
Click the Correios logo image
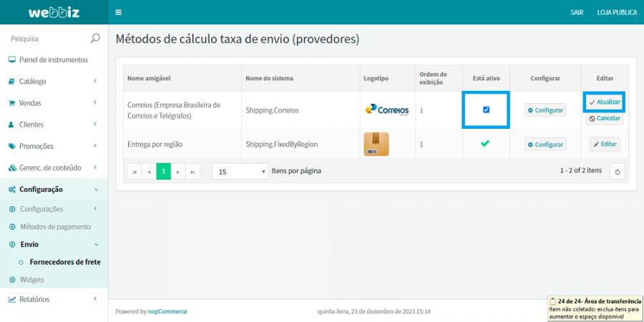tap(386, 110)
